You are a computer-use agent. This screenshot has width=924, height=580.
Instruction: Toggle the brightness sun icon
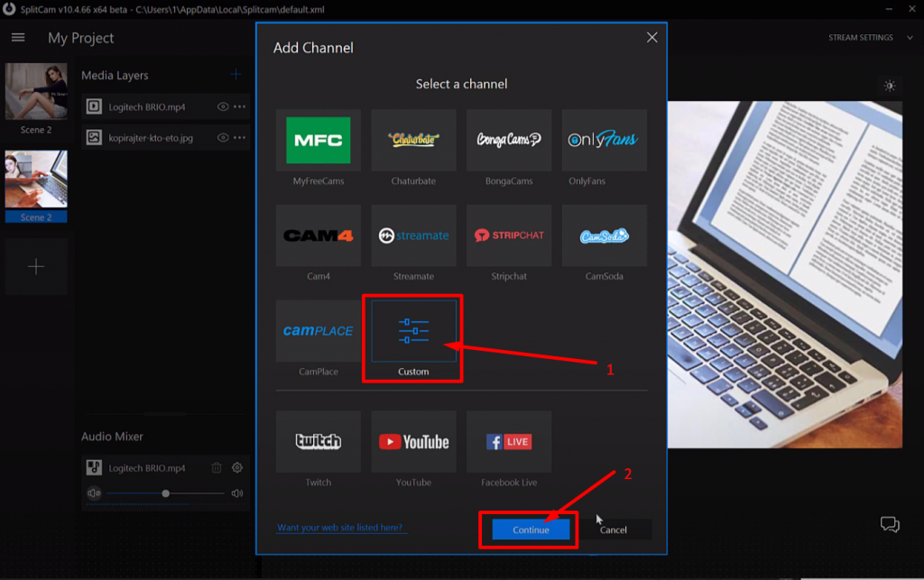890,86
